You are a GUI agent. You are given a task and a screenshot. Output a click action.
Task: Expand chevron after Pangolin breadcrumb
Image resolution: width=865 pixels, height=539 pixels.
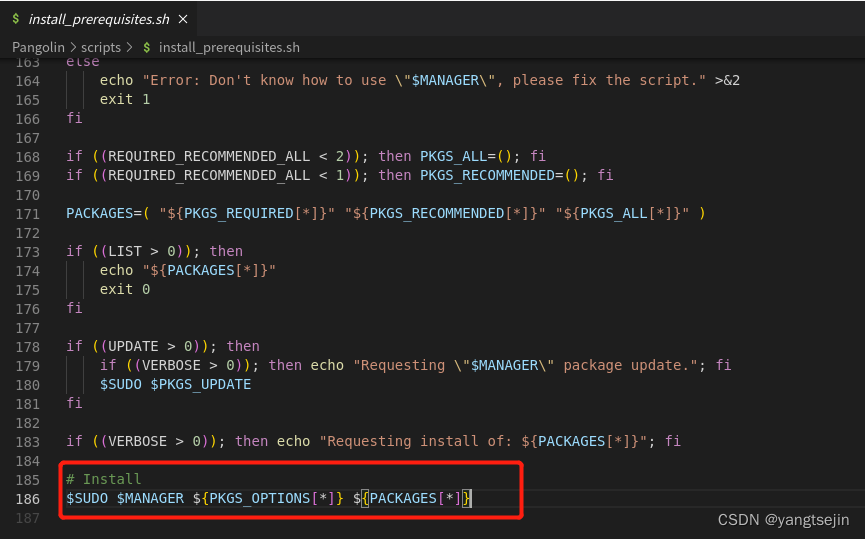[73, 47]
